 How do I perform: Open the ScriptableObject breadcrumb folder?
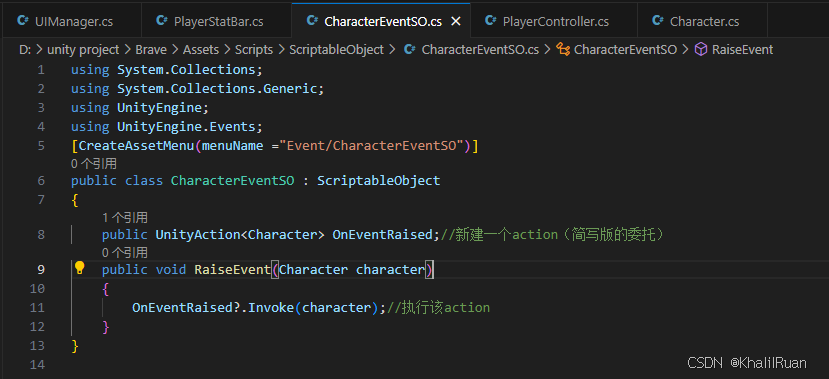pos(336,50)
